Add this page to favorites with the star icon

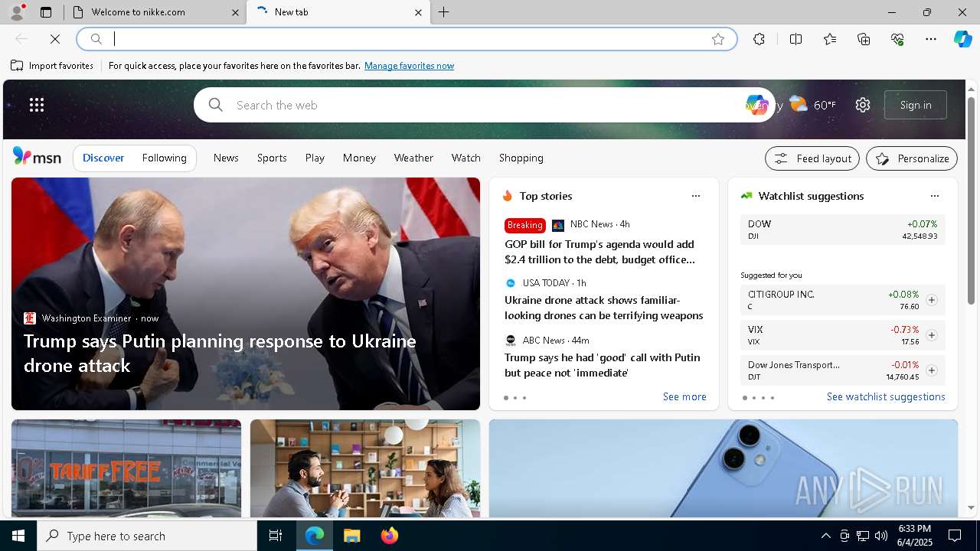coord(717,39)
